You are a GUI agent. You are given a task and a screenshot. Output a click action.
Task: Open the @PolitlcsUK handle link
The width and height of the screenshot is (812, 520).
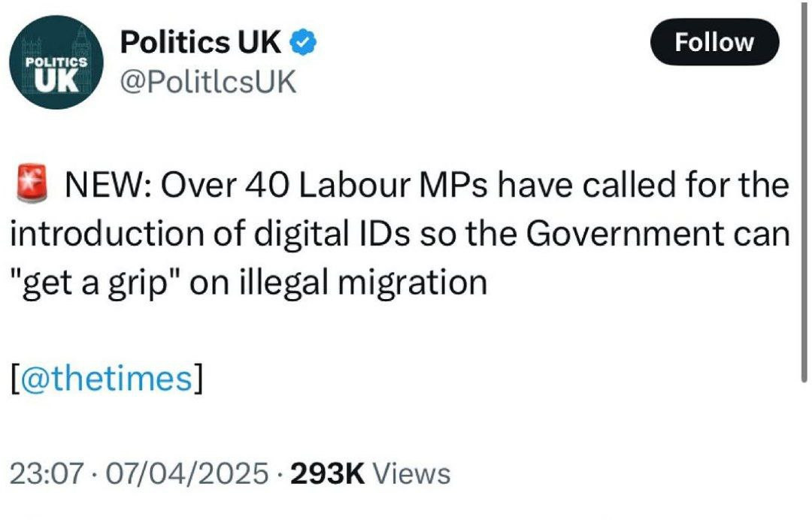[208, 82]
